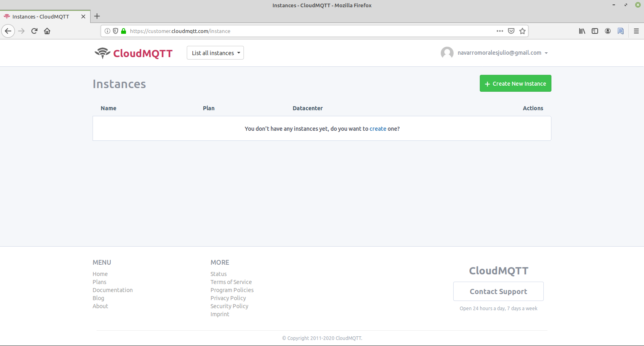Expand the List all instances dropdown
The height and width of the screenshot is (346, 644).
coord(215,53)
